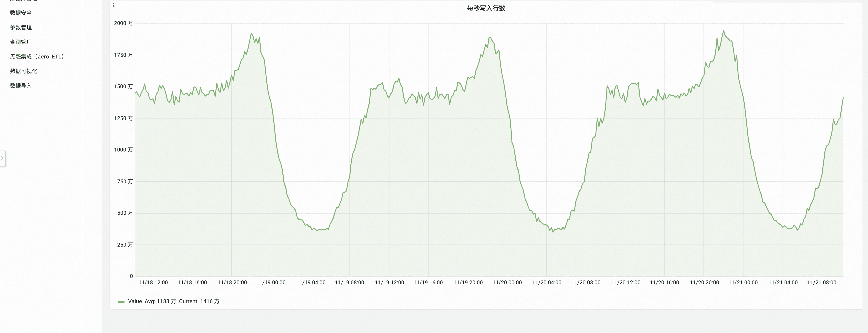Image resolution: width=868 pixels, height=333 pixels.
Task: Navigate to 数据可视化
Action: 24,71
